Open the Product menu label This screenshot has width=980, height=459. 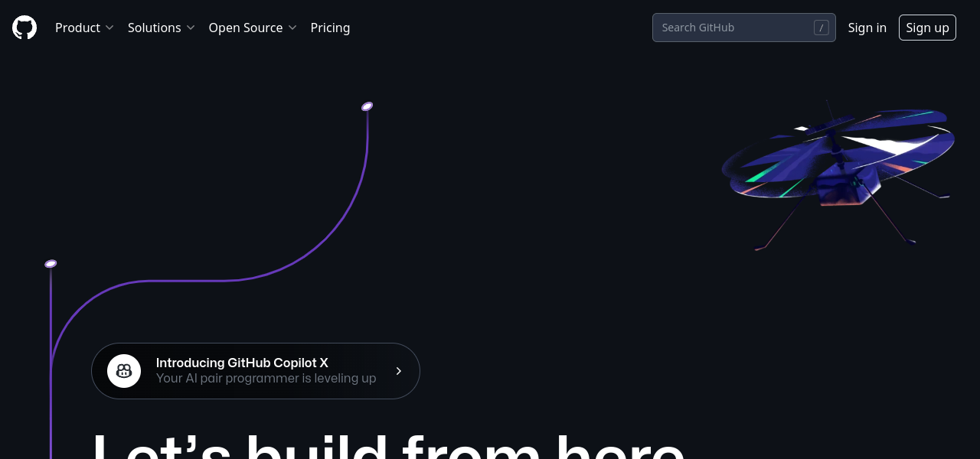coord(77,28)
